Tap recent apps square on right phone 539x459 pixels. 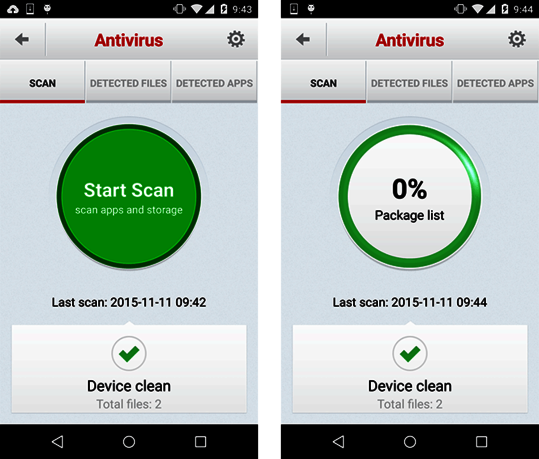(481, 441)
